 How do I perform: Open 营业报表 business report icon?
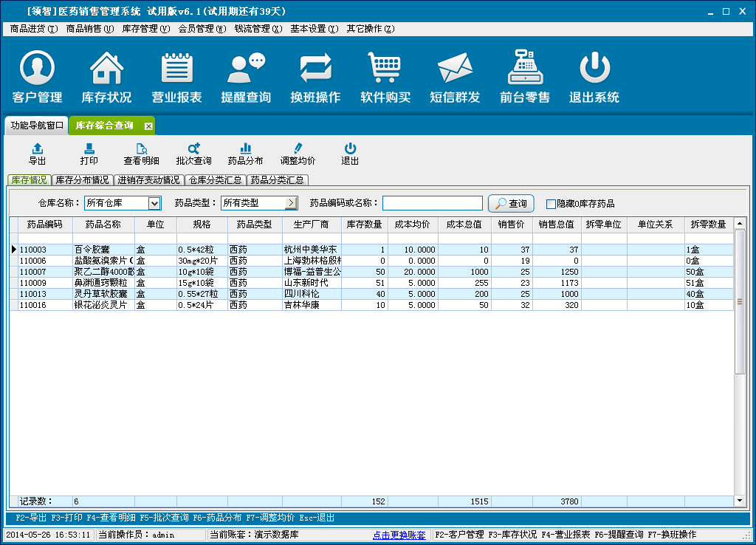(x=176, y=69)
